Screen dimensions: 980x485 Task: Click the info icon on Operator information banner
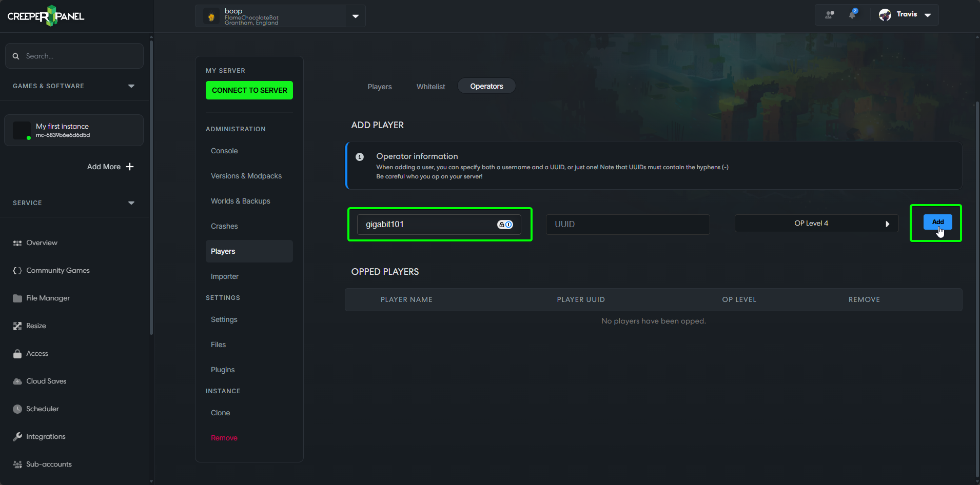(360, 156)
